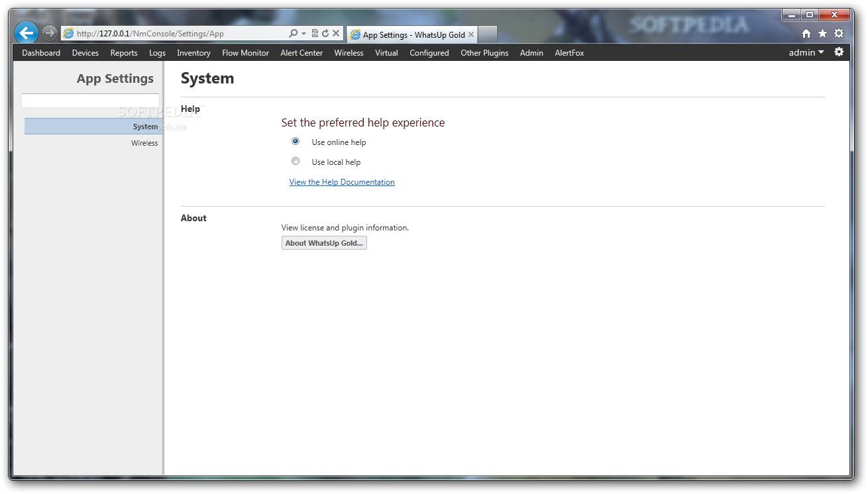Open the AlertFox menu
Viewport: 868px width, 494px height.
(569, 53)
